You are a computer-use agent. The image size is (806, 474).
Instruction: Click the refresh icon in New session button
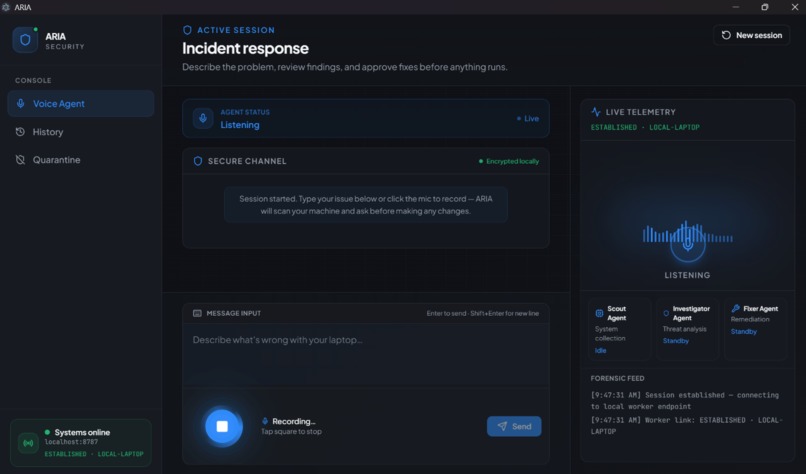726,35
